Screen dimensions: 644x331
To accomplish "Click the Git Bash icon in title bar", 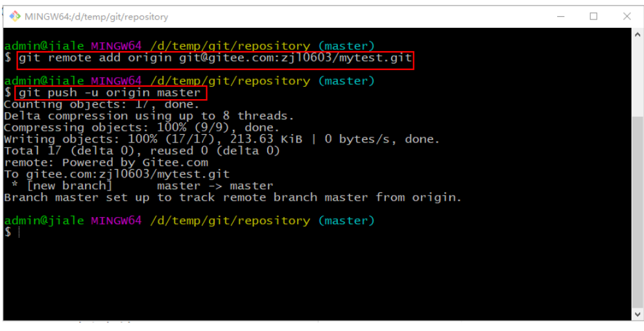I will pos(15,16).
